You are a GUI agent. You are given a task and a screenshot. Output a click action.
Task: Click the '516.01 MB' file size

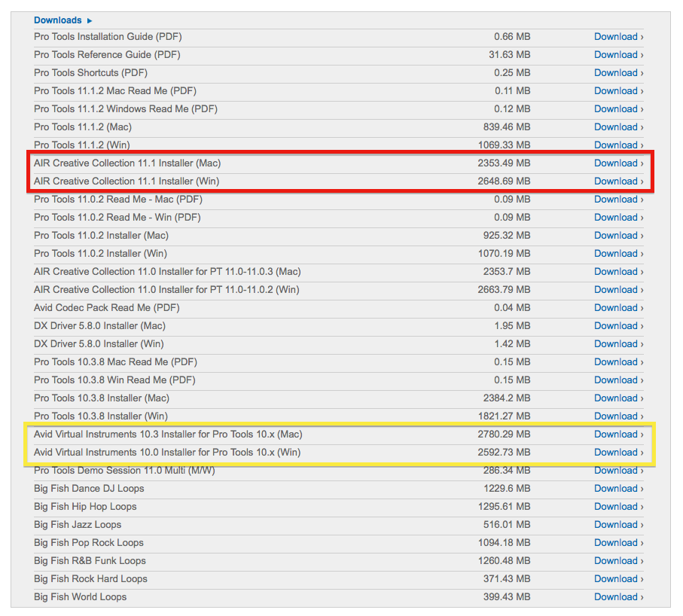(x=507, y=525)
